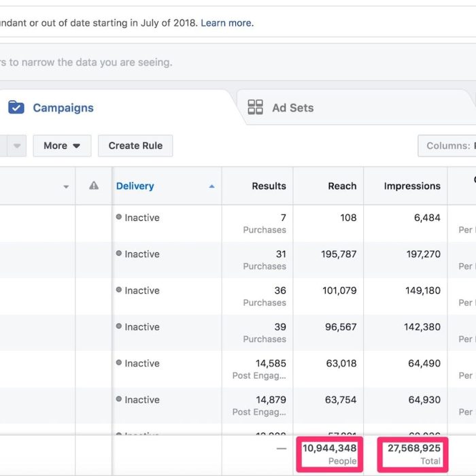Open the name column dropdown arrow
The width and height of the screenshot is (476, 476).
click(66, 187)
